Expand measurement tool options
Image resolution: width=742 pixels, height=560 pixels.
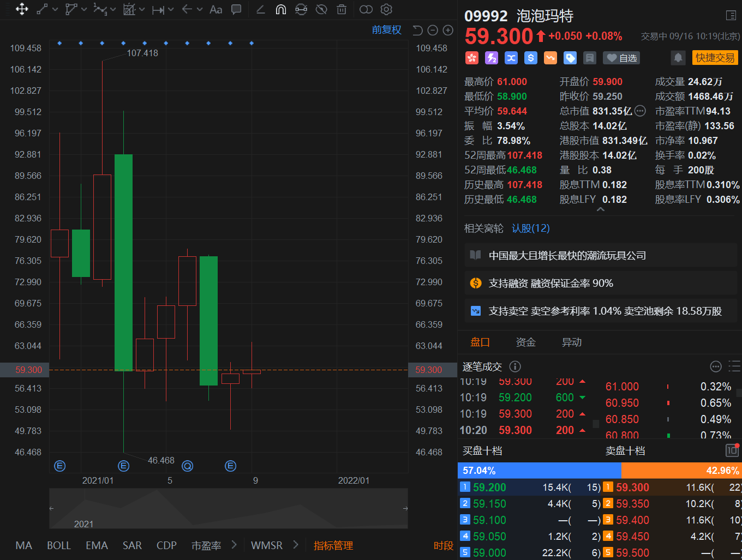[142, 9]
